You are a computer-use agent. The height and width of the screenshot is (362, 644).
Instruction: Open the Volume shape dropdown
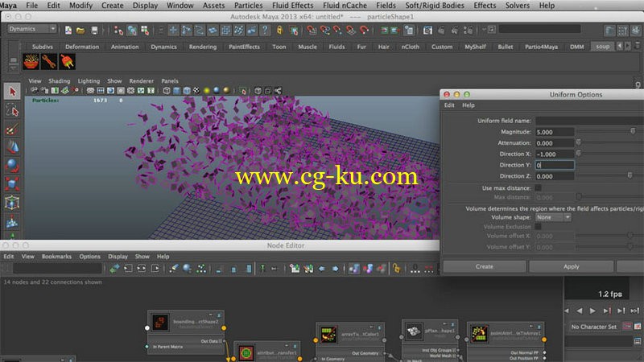tap(553, 217)
